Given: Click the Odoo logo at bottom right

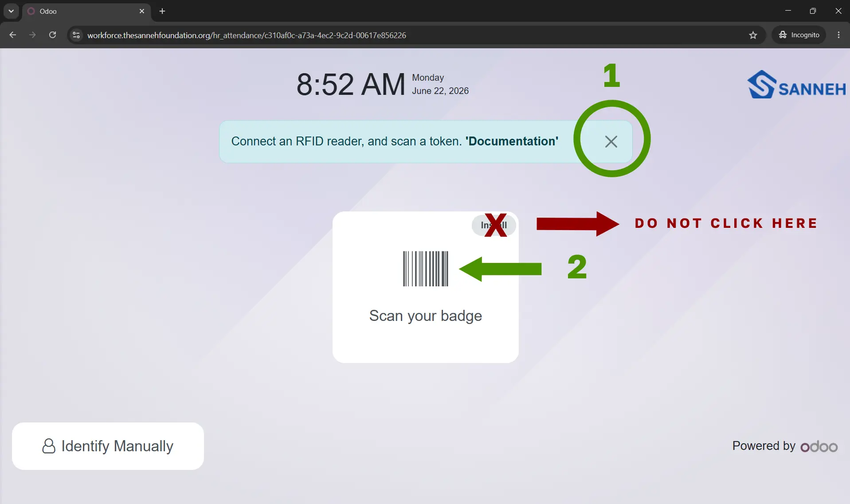Looking at the screenshot, I should (x=819, y=446).
